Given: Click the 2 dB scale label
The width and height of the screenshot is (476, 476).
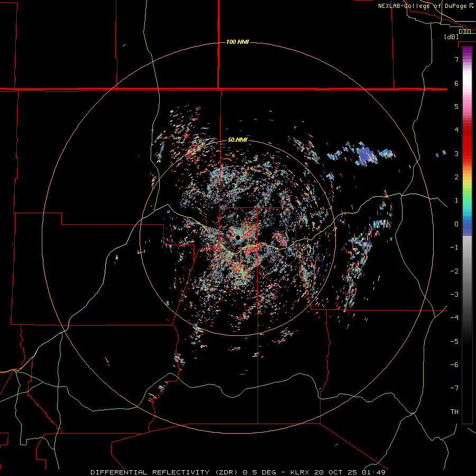Looking at the screenshot, I should pos(456,177).
